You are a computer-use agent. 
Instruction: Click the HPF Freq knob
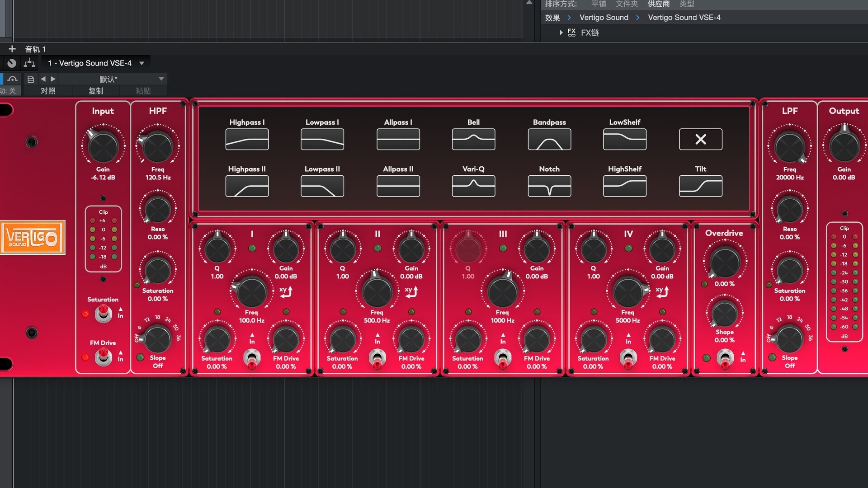pos(157,146)
